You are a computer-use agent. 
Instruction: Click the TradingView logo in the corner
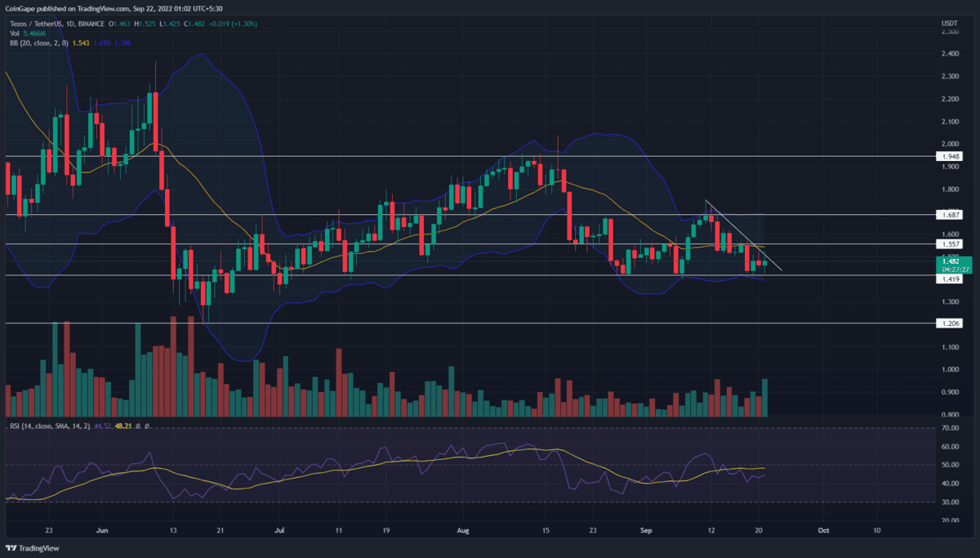pos(32,547)
